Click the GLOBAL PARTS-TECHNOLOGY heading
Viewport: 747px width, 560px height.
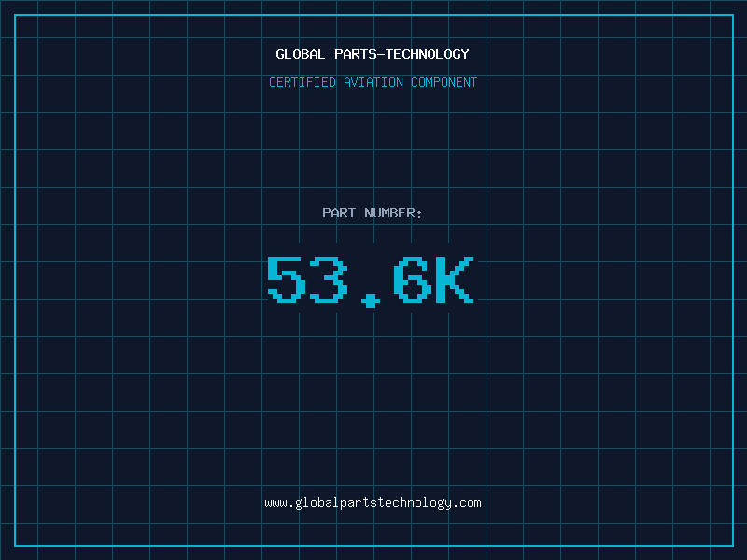tap(373, 54)
